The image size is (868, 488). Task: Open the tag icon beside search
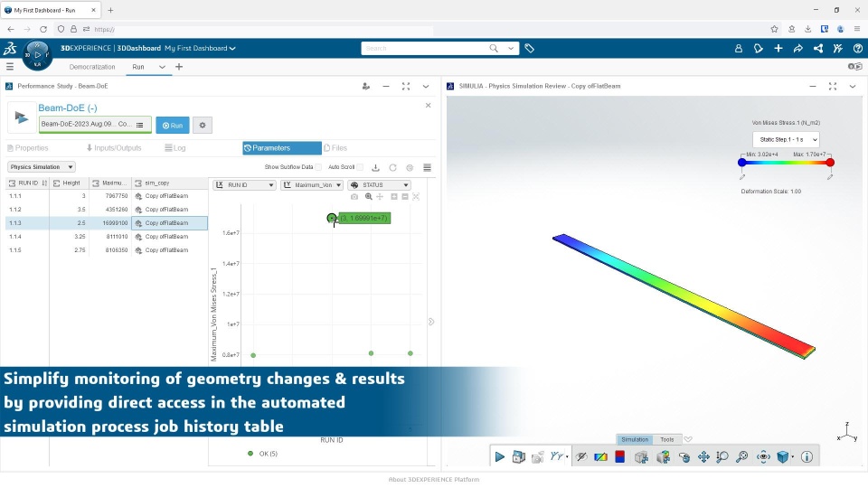point(529,49)
